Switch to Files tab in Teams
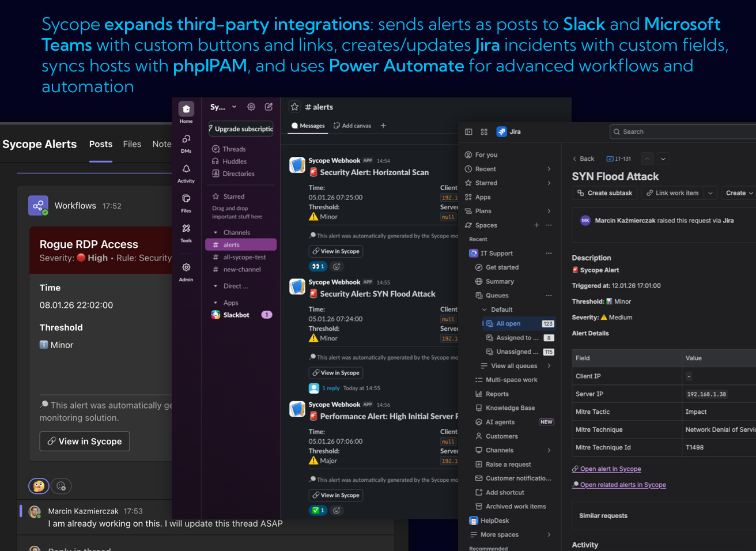Viewport: 756px width, 551px height. pyautogui.click(x=132, y=144)
